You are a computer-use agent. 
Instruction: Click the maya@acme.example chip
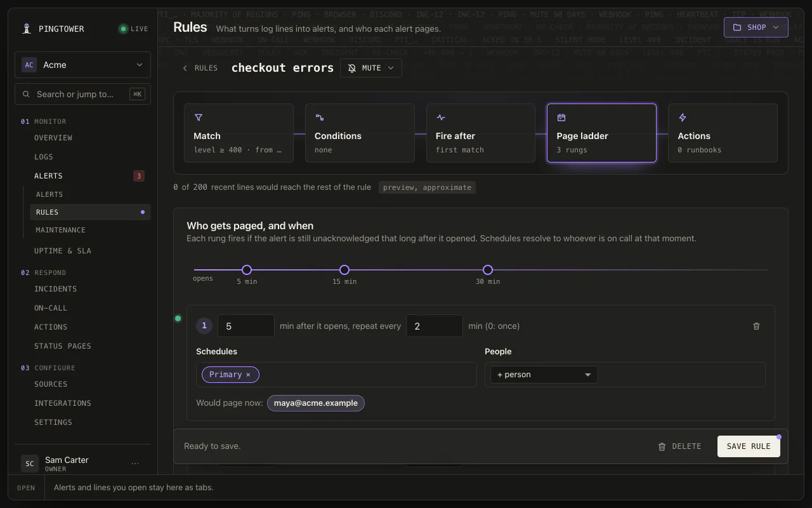tap(316, 403)
